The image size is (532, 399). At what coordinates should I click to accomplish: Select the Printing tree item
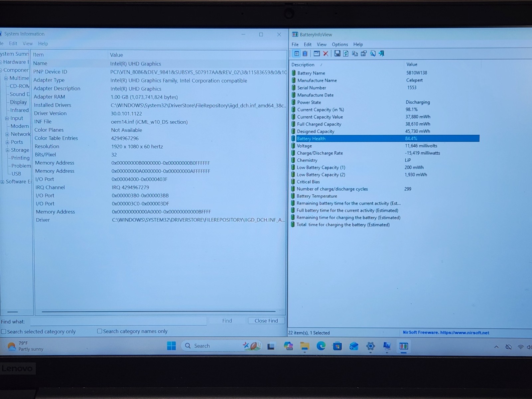(20, 158)
